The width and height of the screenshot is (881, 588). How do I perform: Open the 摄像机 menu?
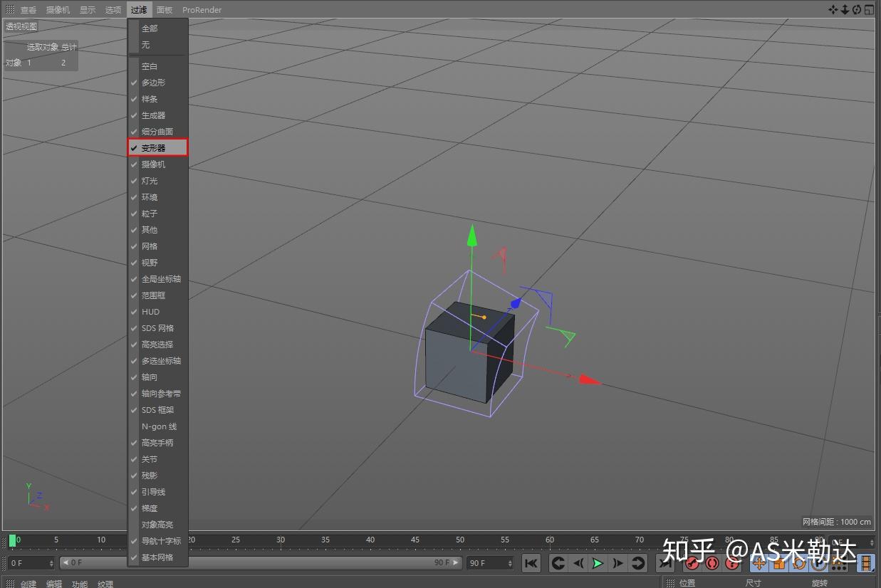coord(57,9)
